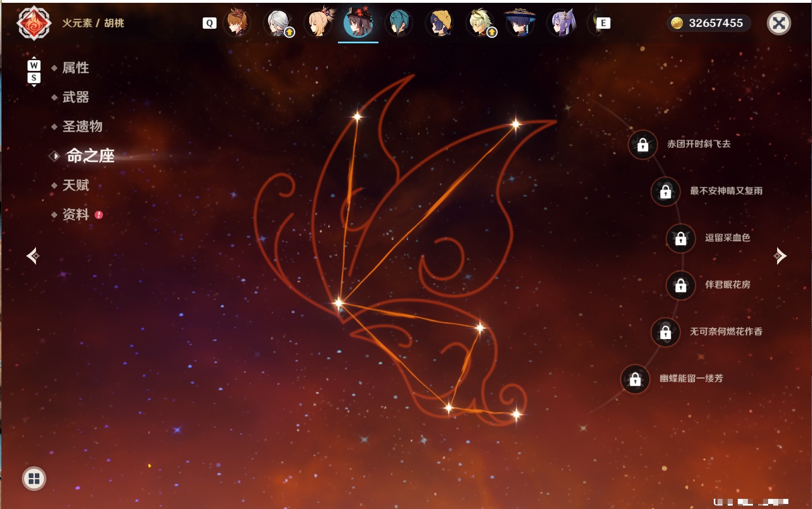Close the character screen
The width and height of the screenshot is (812, 509).
[779, 23]
